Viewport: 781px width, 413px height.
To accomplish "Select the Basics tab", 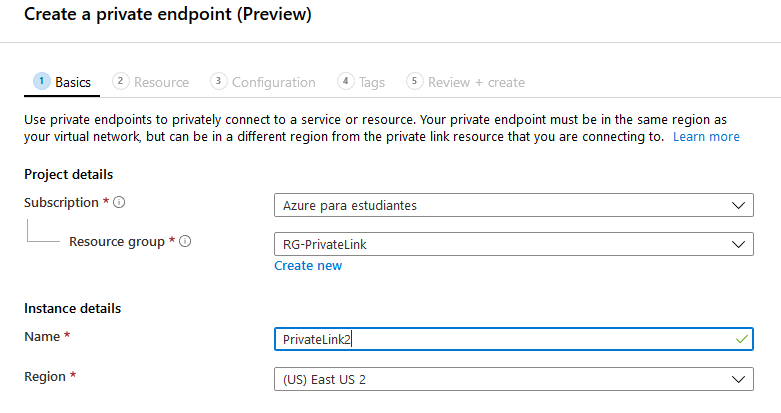I will click(62, 82).
